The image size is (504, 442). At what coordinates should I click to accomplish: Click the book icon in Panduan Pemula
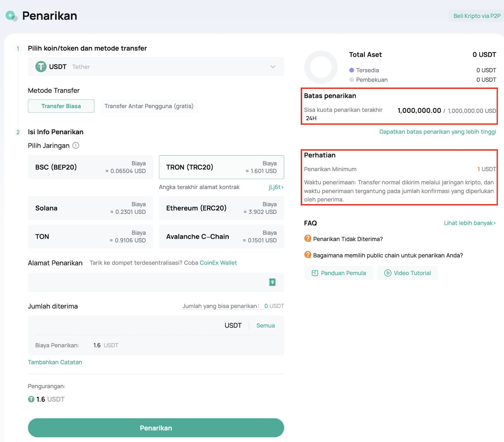[315, 273]
